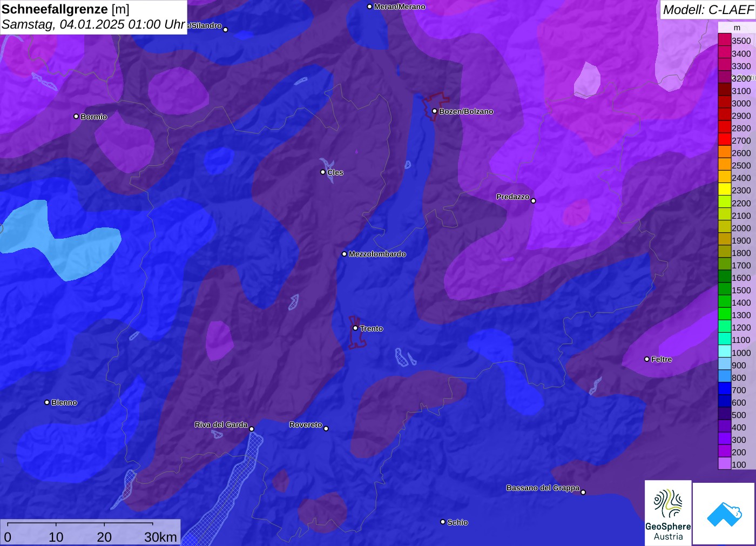
Task: Select the Meran/Merano marker dot
Action: pyautogui.click(x=369, y=6)
